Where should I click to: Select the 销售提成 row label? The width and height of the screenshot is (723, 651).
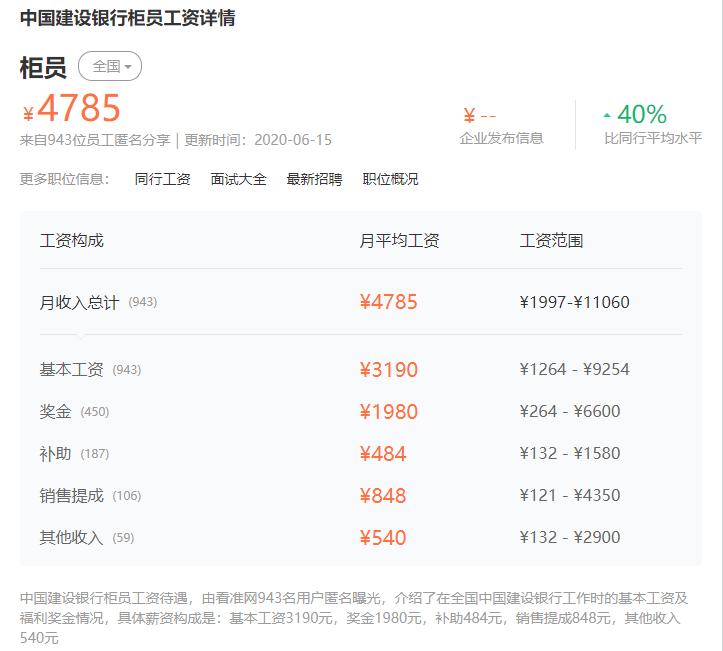pyautogui.click(x=72, y=496)
